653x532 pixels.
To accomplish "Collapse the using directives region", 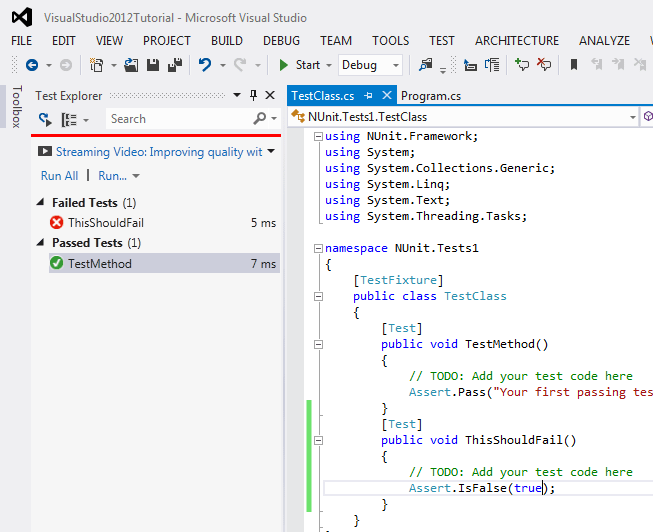I will (318, 137).
